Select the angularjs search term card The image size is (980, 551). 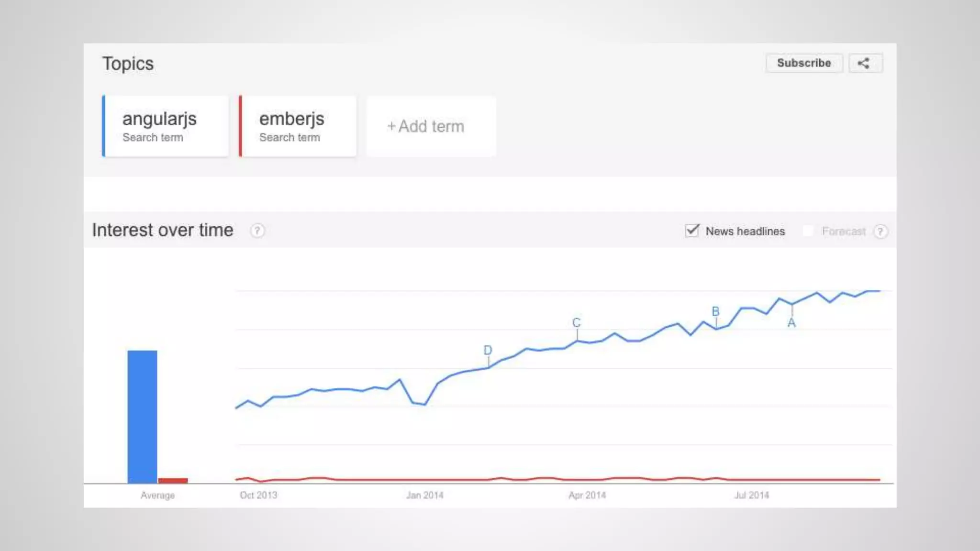165,126
